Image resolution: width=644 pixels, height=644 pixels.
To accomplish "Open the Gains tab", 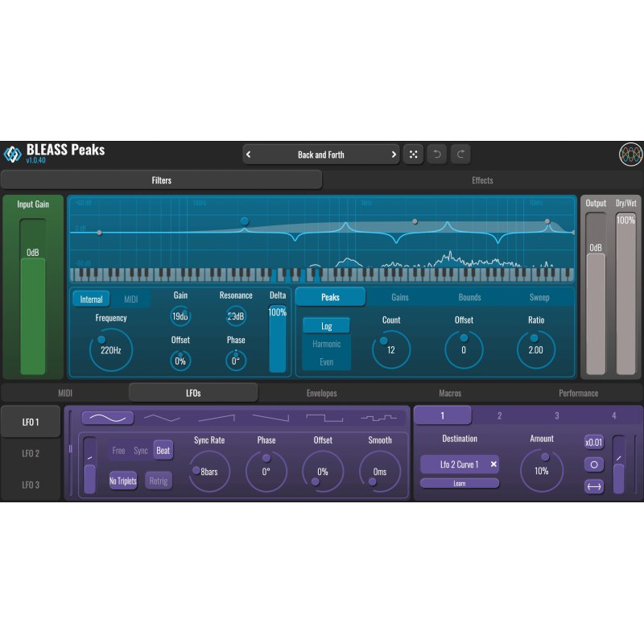I will 400,297.
